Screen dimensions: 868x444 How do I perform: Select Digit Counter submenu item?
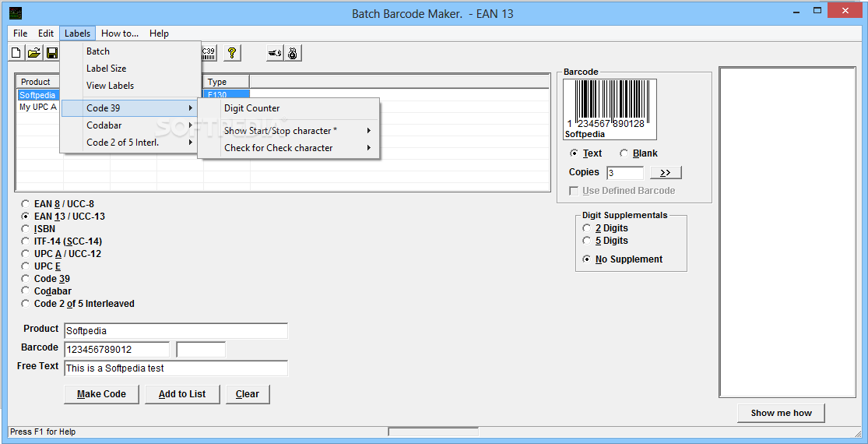point(288,108)
